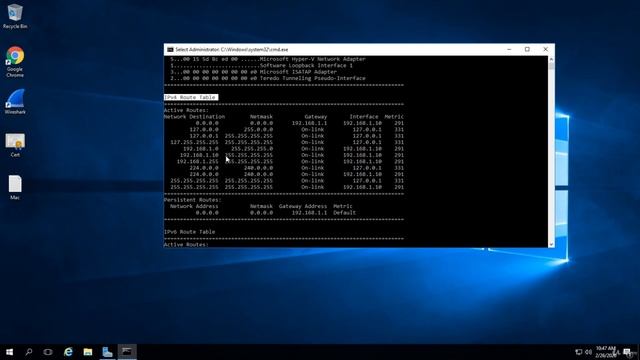Open the Cert file on desktop
The image size is (640, 360).
pyautogui.click(x=15, y=145)
